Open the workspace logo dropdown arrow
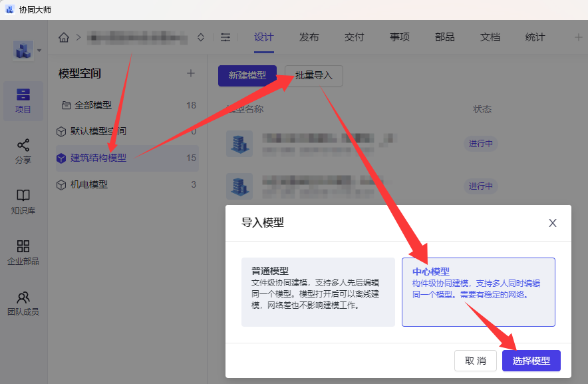This screenshot has height=384, width=588. 39,51
